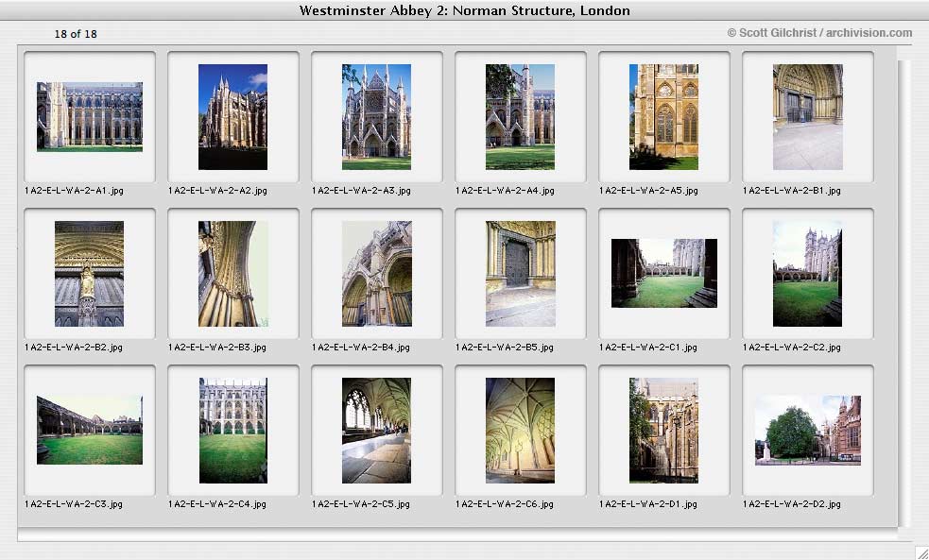Click the filename label 1A2-E-L-WA-2-C2.jpg
This screenshot has height=560, width=929.
[792, 348]
